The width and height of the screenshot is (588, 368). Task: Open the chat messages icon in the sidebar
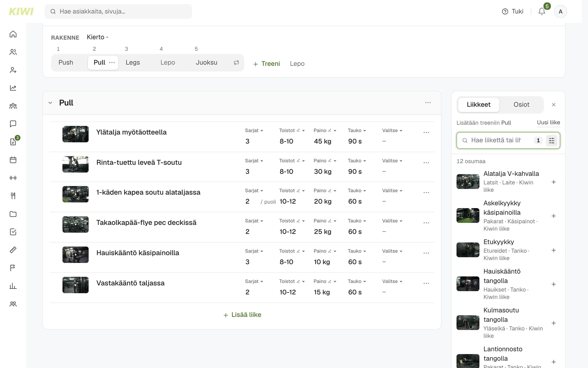click(13, 124)
